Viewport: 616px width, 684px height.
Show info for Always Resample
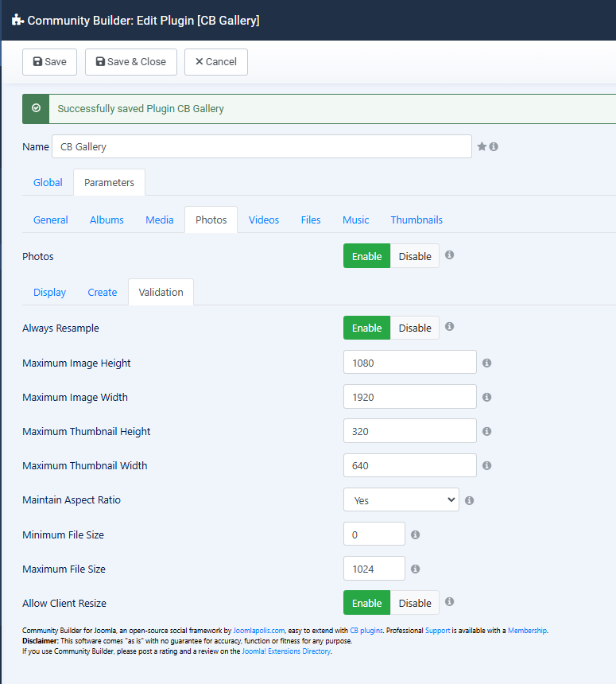pos(449,326)
